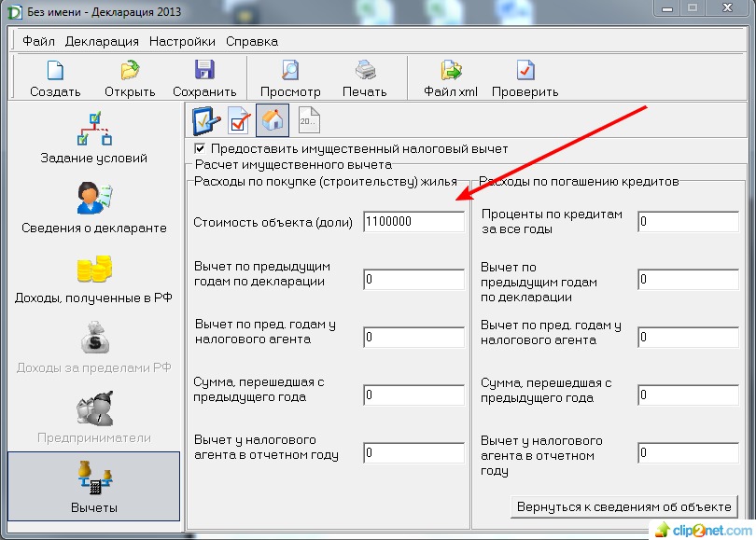The width and height of the screenshot is (756, 540).
Task: Open the Справка menu
Action: coord(252,41)
